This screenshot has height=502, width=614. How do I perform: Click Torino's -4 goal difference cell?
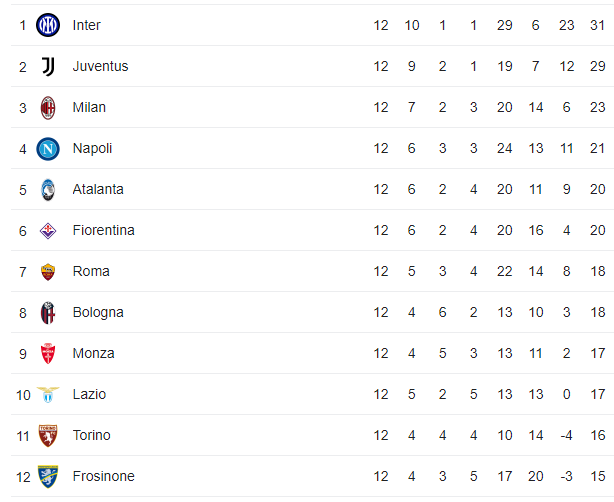[x=566, y=435]
